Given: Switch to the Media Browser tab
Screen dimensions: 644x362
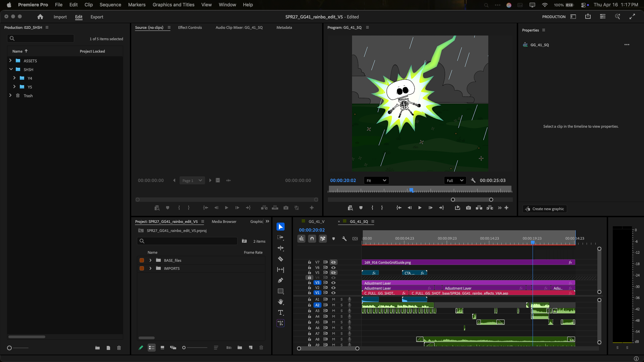Looking at the screenshot, I should point(224,222).
